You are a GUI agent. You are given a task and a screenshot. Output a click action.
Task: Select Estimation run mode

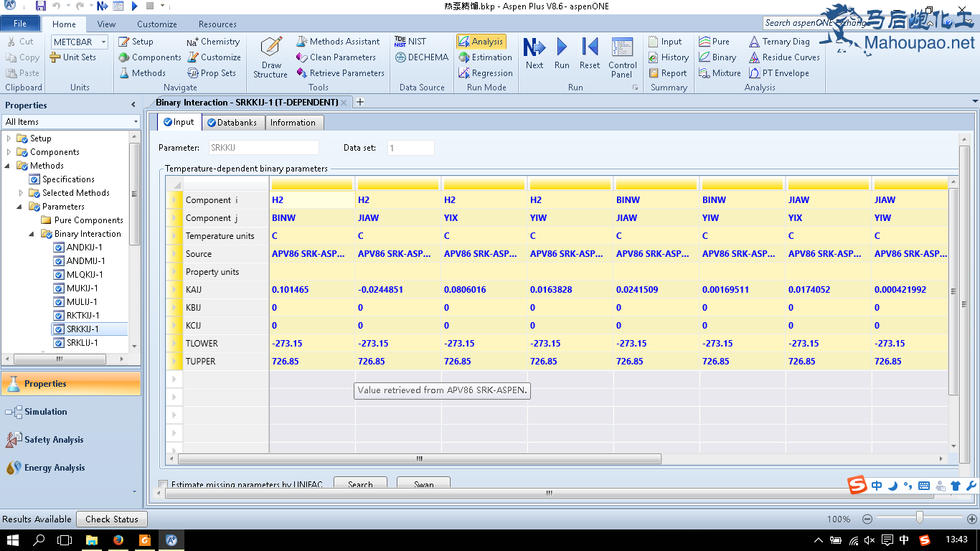click(485, 57)
